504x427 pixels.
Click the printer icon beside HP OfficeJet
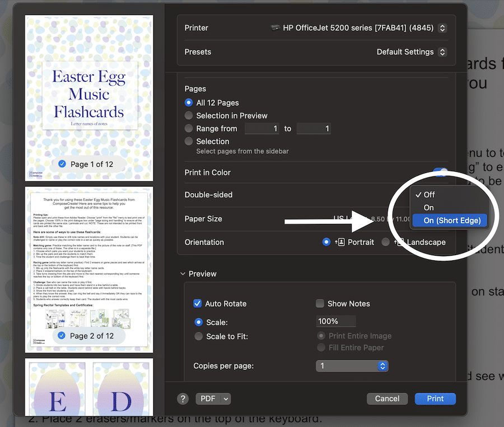[275, 27]
